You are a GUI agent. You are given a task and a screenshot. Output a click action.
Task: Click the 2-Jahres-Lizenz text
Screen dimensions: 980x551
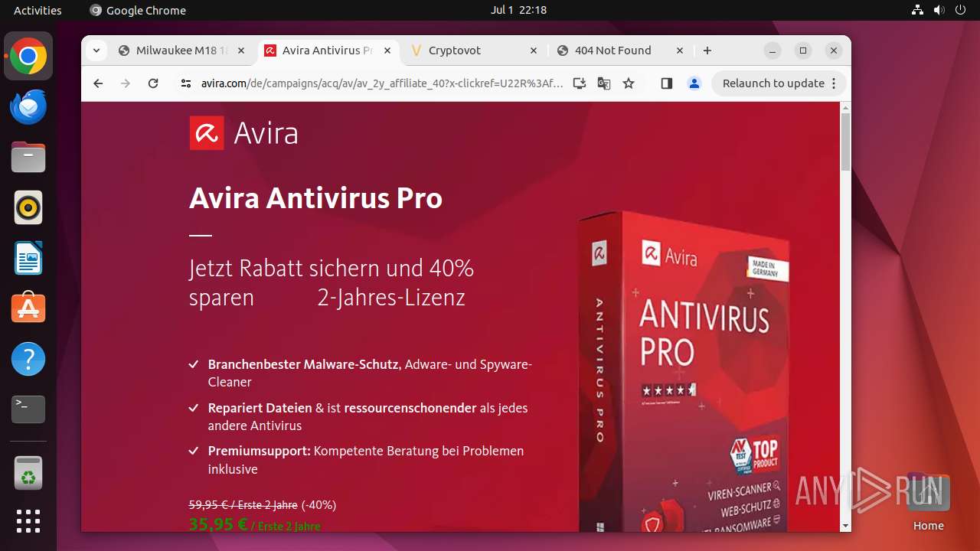point(391,297)
